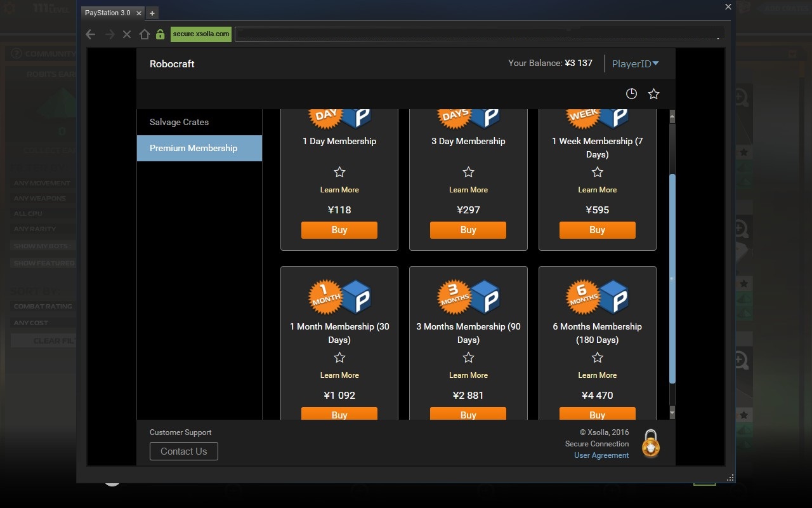Click the store list scrollbar thumb
Image resolution: width=812 pixels, height=508 pixels.
[x=672, y=279]
